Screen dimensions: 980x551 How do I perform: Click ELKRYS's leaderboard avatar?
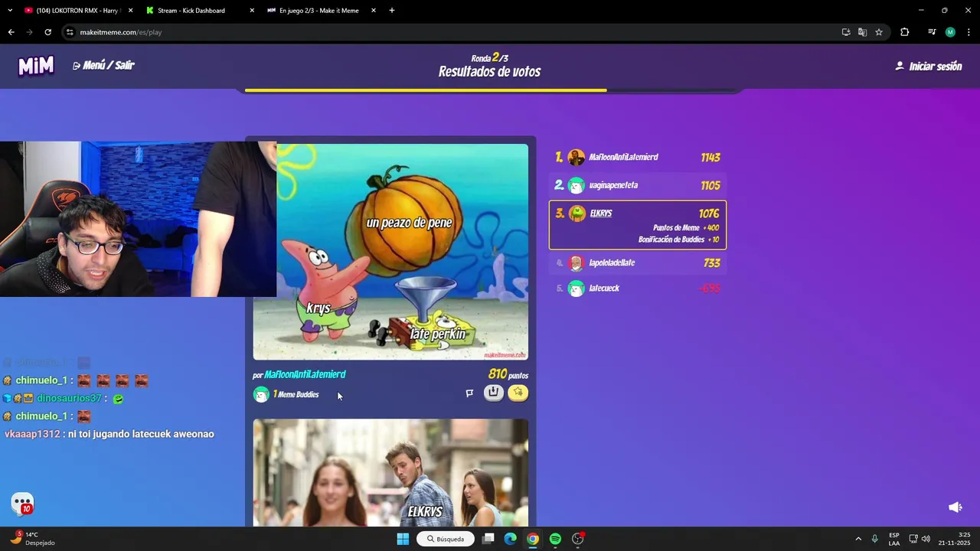point(577,214)
